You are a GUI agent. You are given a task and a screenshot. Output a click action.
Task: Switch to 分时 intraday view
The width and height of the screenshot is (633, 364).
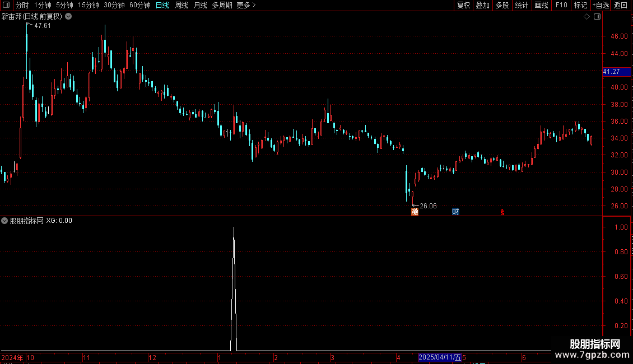pos(22,5)
